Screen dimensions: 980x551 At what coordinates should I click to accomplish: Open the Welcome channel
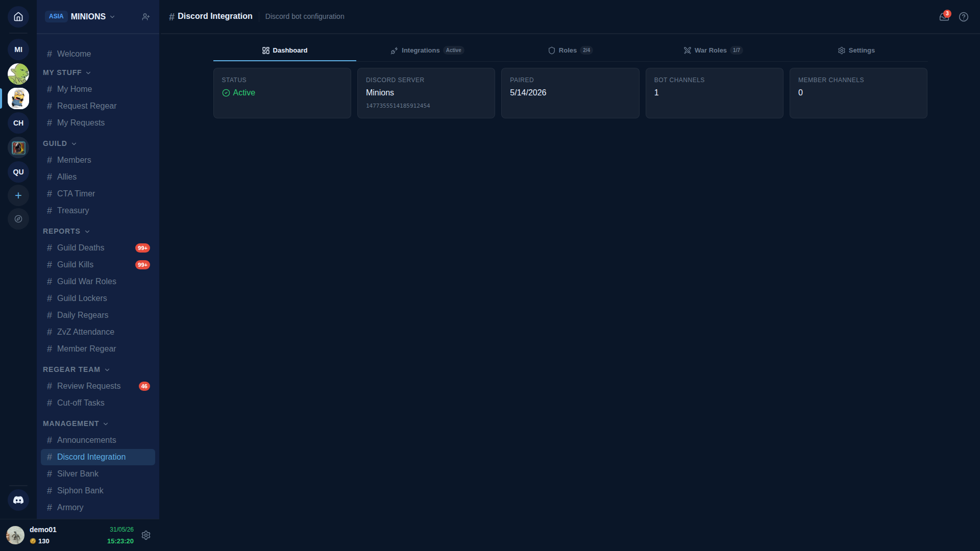point(98,54)
